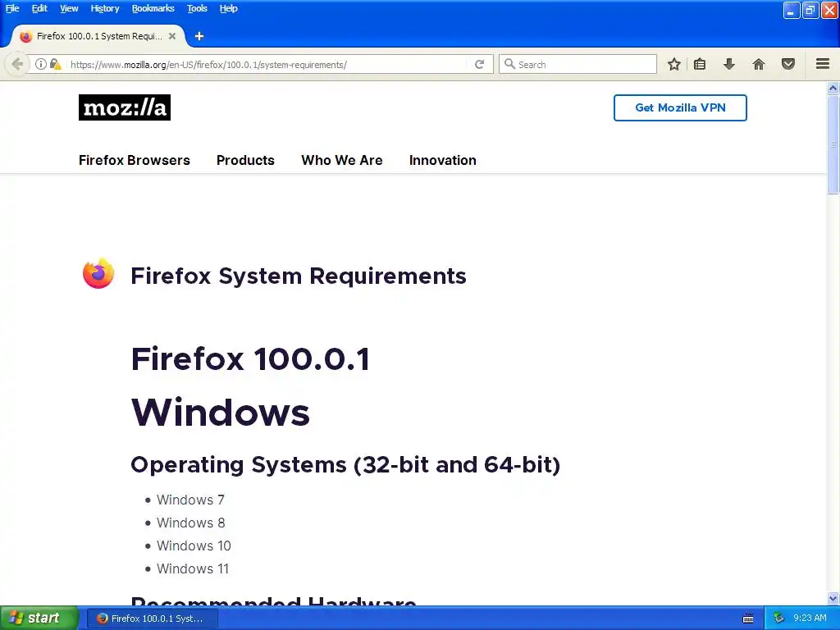Click the network tray icon near clock
This screenshot has height=630, width=840.
pos(778,618)
